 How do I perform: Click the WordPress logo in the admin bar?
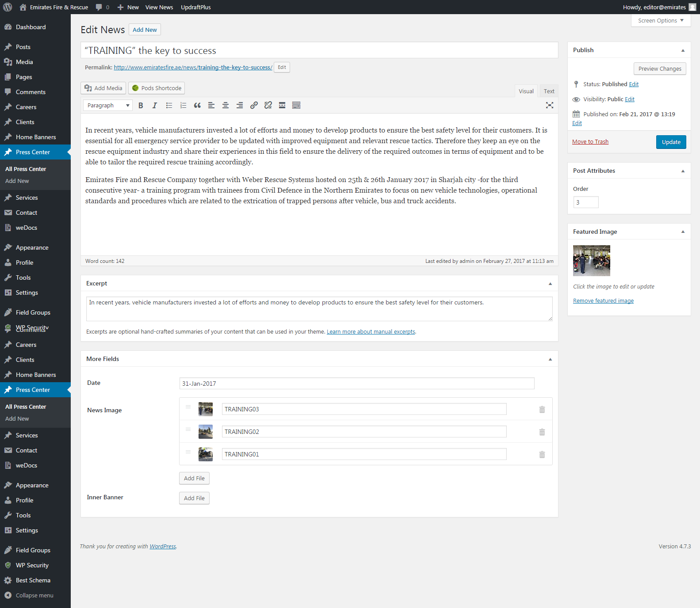(x=8, y=7)
